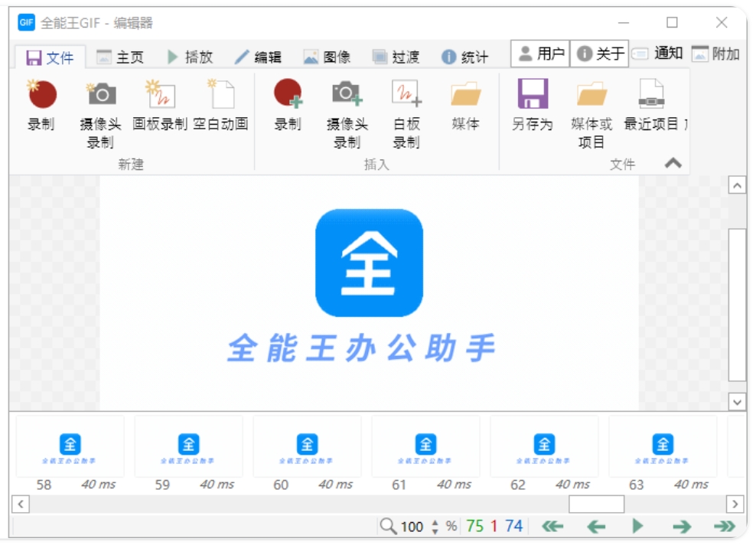Open 附加 extras button
Viewport: 756px width, 545px height.
coord(716,54)
